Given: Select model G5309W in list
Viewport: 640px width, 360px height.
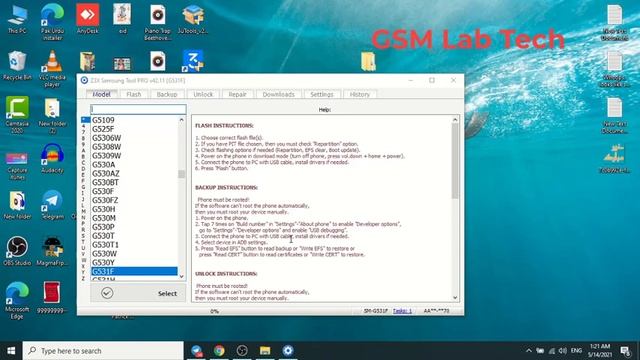Looking at the screenshot, I should pyautogui.click(x=134, y=156).
